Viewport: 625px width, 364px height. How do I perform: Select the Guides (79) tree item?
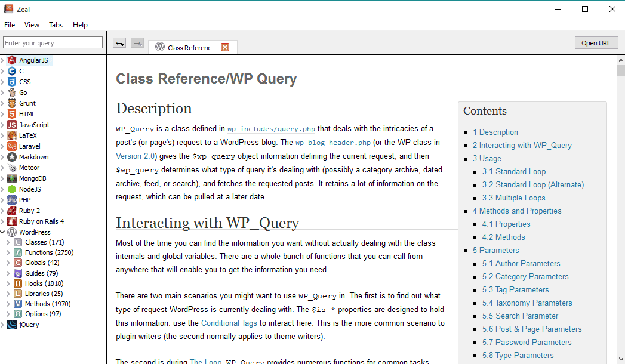(x=41, y=273)
